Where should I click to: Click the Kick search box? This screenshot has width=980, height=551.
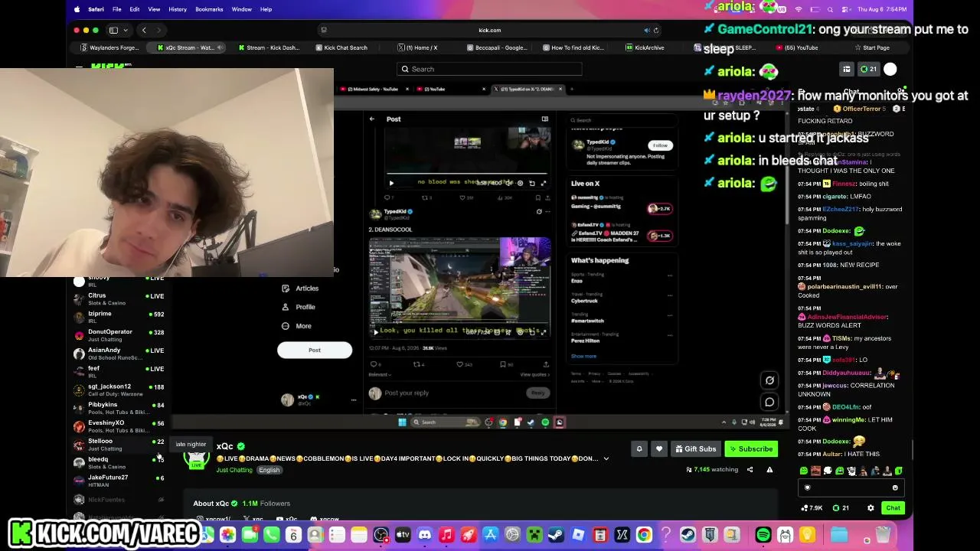(x=489, y=69)
